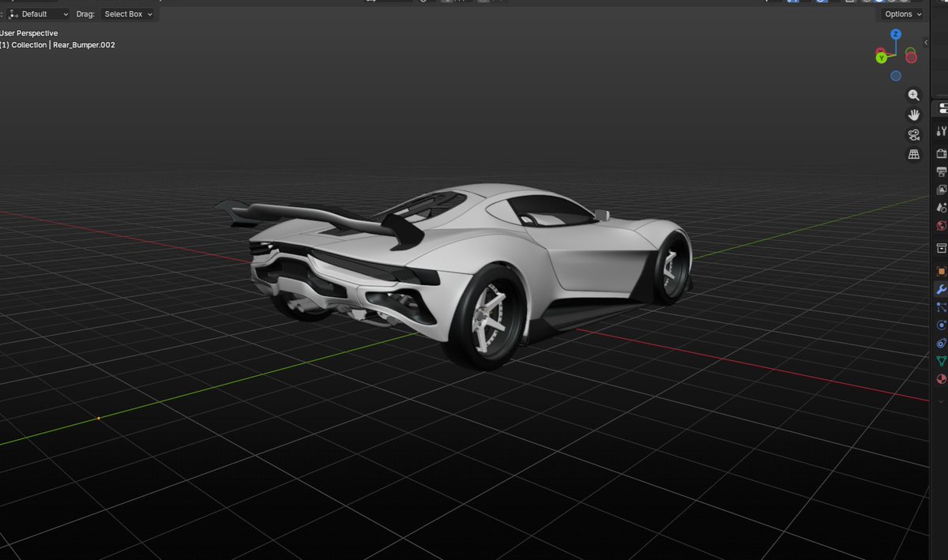The width and height of the screenshot is (948, 560).
Task: Open the Output properties printer tab
Action: pos(941,171)
